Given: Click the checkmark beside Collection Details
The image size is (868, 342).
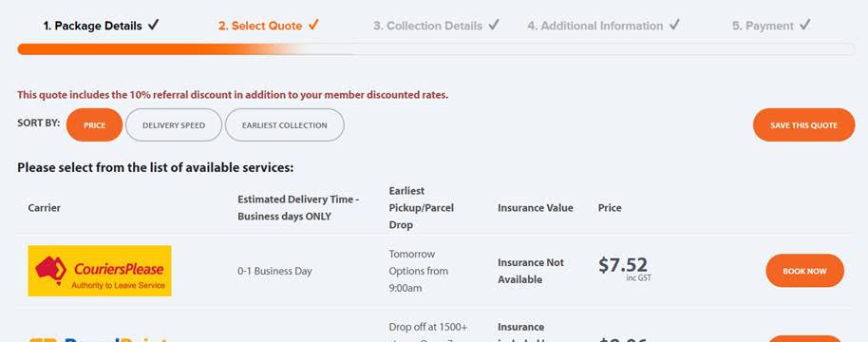Looking at the screenshot, I should click(494, 25).
